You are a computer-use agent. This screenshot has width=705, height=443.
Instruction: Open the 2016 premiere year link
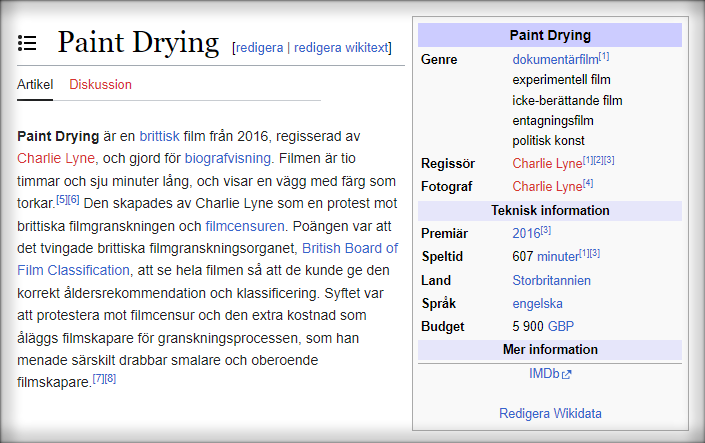(525, 233)
